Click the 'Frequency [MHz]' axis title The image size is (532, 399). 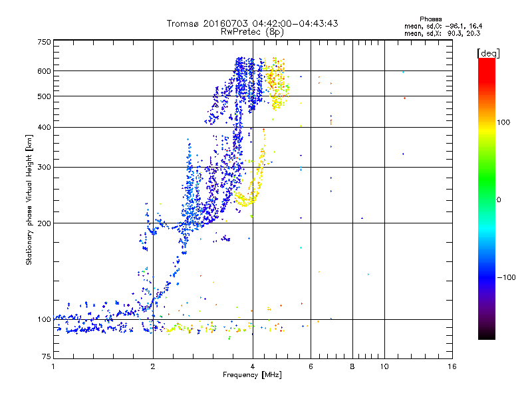coord(252,375)
